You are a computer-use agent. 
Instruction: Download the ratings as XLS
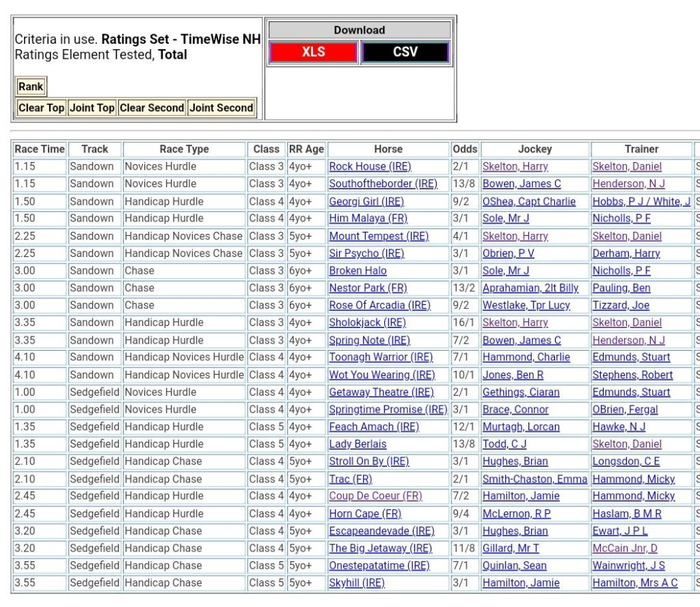[313, 52]
